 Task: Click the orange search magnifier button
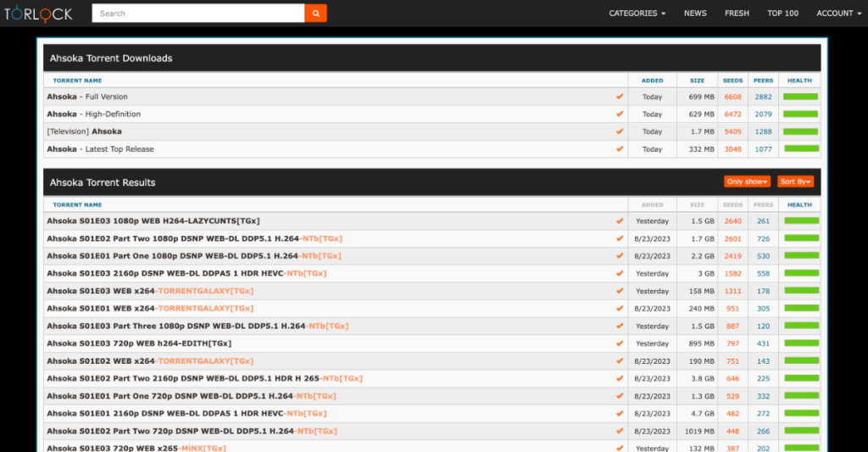pos(315,14)
